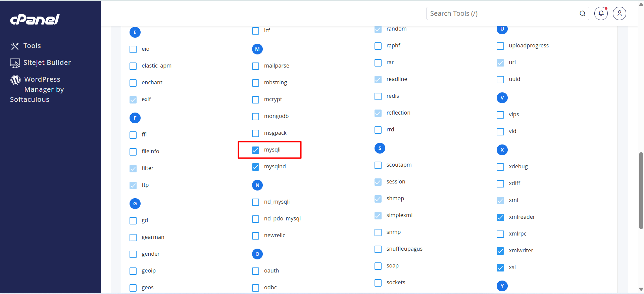Viewport: 644px width, 294px height.
Task: Click the letter V section badge
Action: (x=502, y=98)
